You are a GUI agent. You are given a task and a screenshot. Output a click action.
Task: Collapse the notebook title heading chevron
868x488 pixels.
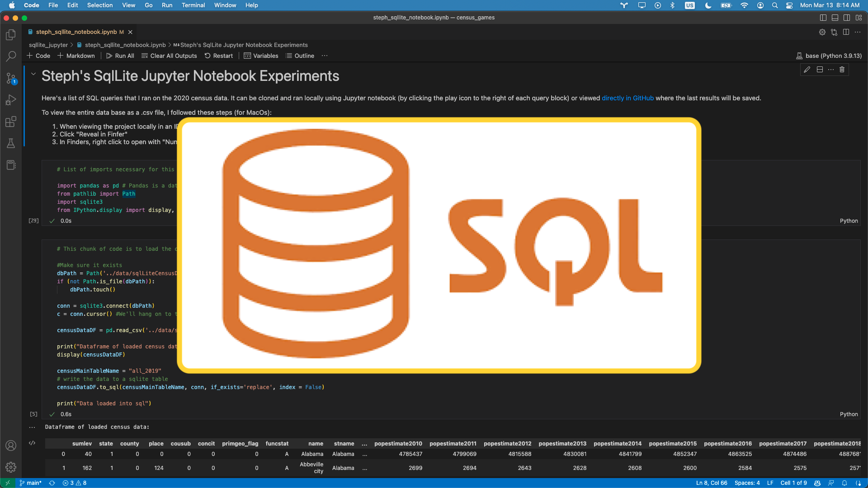[x=33, y=74]
